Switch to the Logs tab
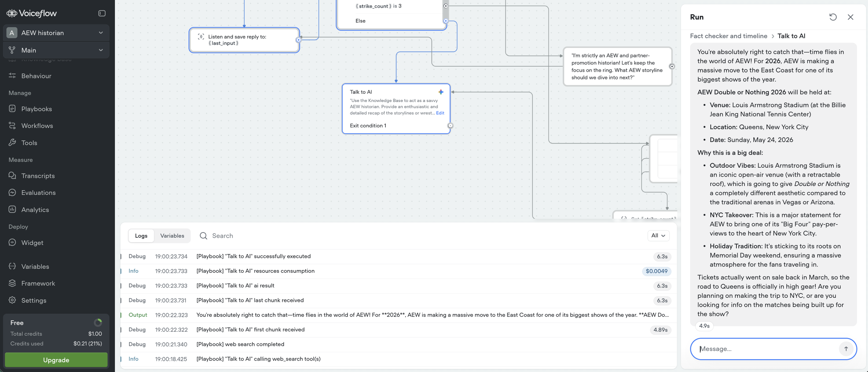The image size is (868, 372). (141, 236)
